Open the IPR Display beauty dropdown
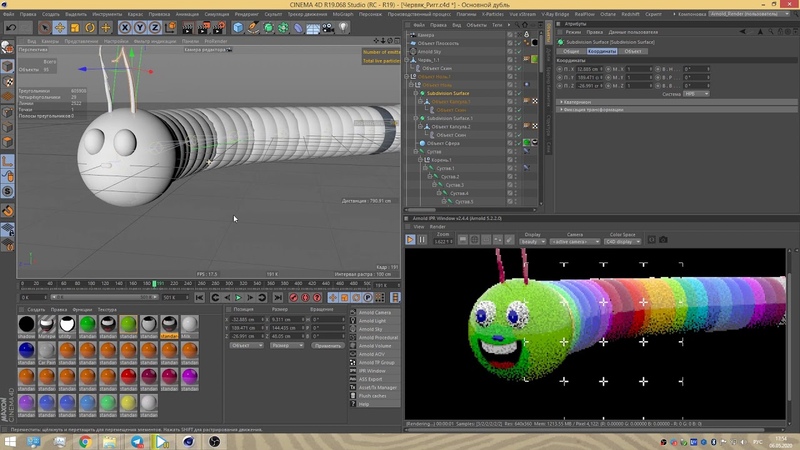Screen dimensions: 800x450 (533, 241)
